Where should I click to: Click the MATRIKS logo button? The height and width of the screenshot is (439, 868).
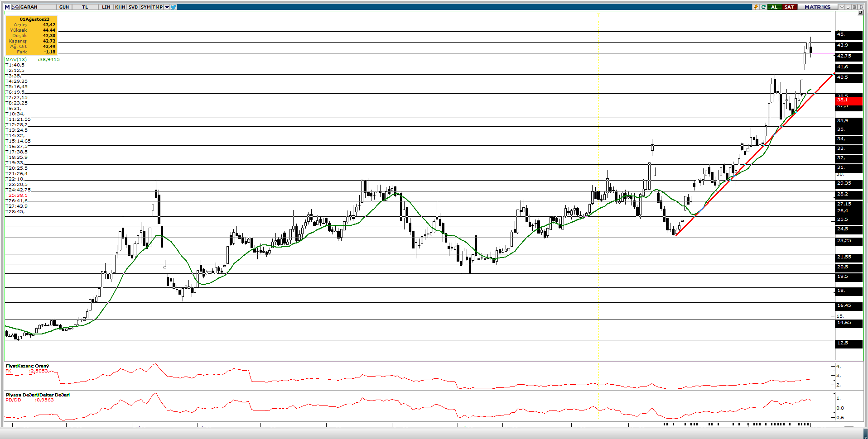[818, 7]
